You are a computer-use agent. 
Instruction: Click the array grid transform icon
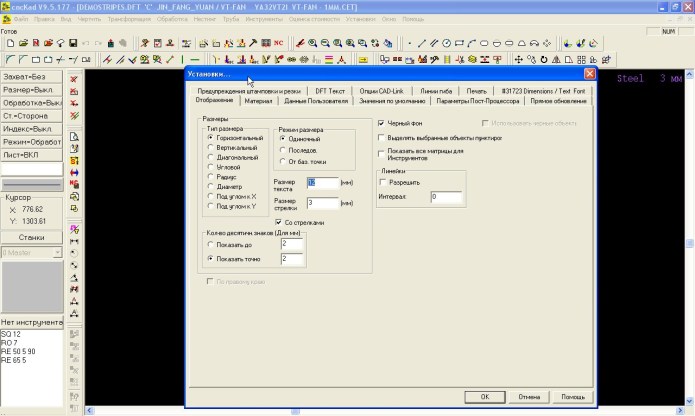tap(581, 59)
